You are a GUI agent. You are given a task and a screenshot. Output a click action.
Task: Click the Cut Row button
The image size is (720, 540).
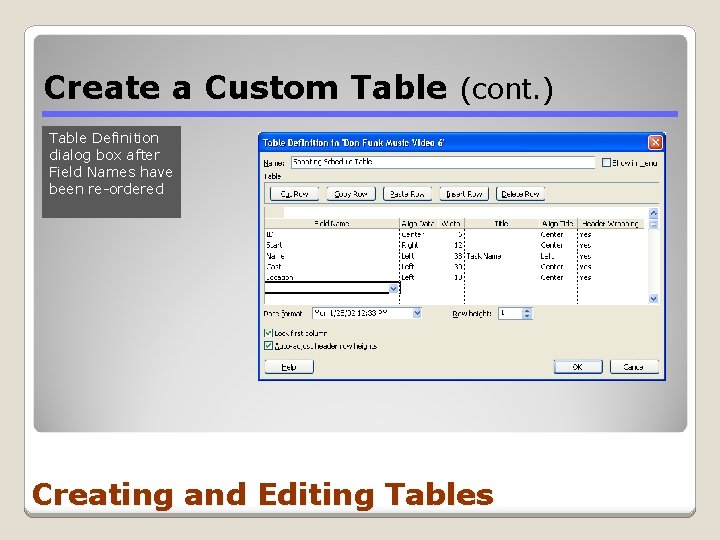point(294,194)
